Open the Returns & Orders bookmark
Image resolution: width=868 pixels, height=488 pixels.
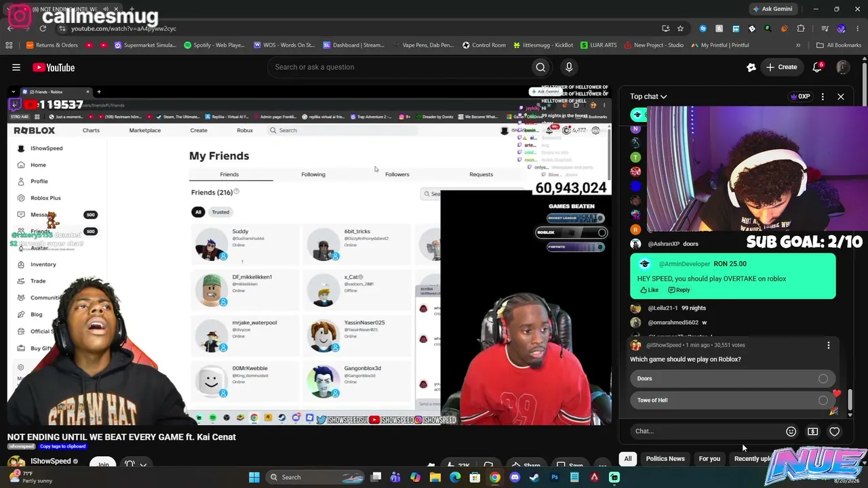[52, 45]
